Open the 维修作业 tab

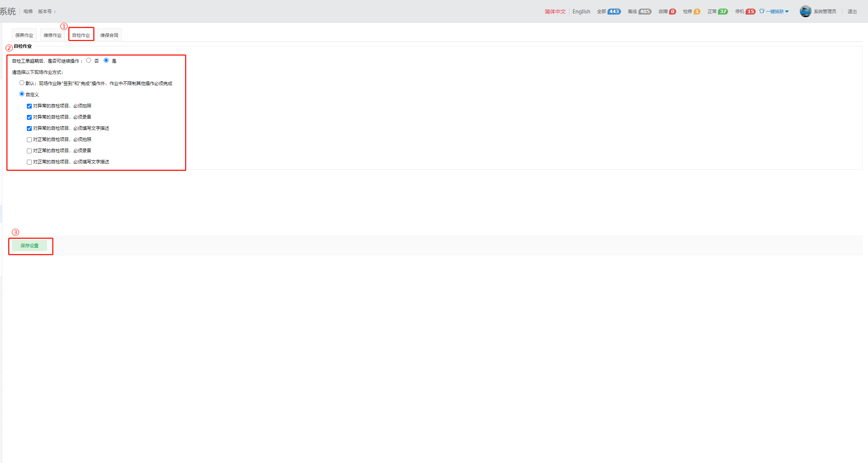[x=52, y=35]
